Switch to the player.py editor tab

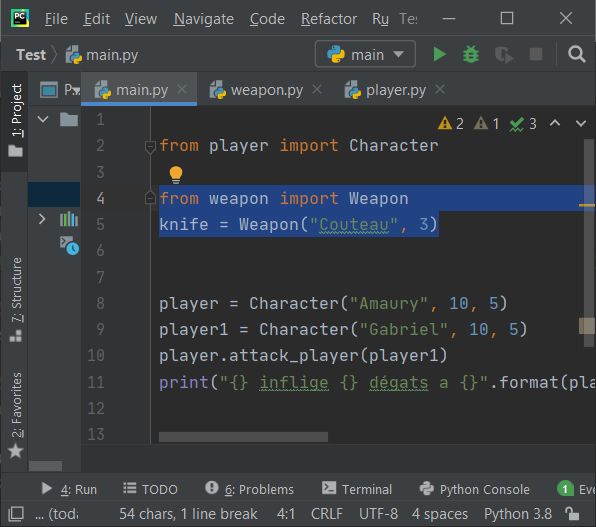[x=395, y=90]
